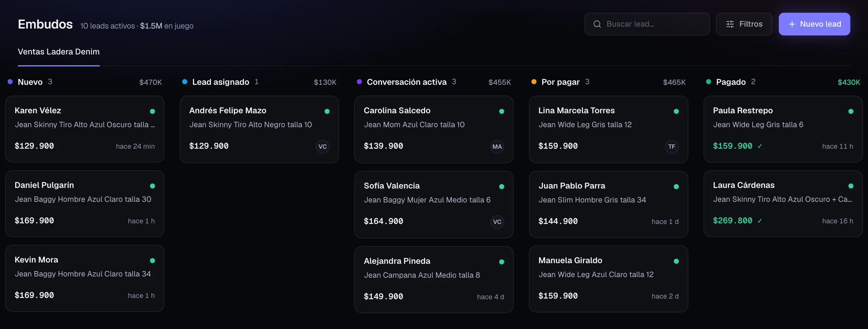Open the Sofía Valencia lead card

coord(434,205)
